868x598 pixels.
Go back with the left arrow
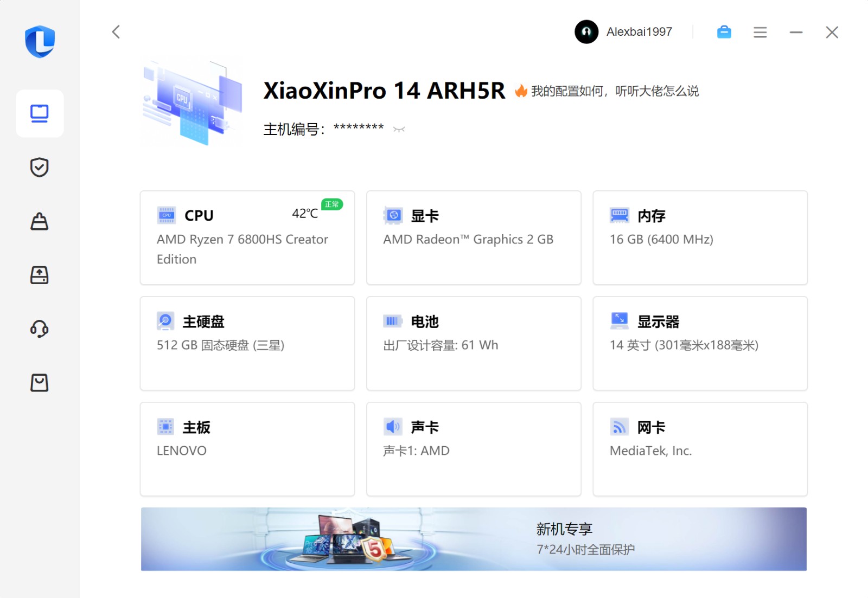click(x=116, y=32)
